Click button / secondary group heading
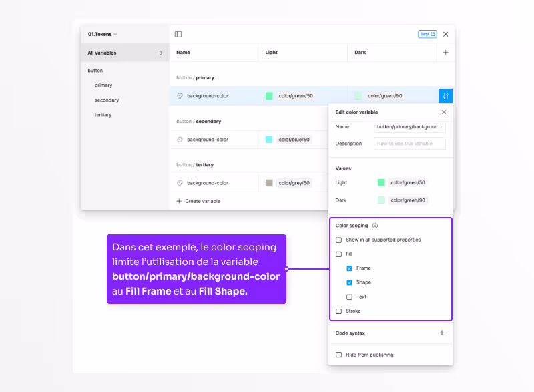Image resolution: width=534 pixels, height=392 pixels. [198, 122]
